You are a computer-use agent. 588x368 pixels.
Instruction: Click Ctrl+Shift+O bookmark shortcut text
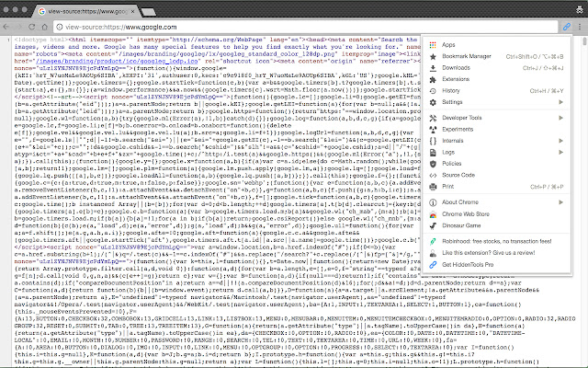[x=535, y=57]
